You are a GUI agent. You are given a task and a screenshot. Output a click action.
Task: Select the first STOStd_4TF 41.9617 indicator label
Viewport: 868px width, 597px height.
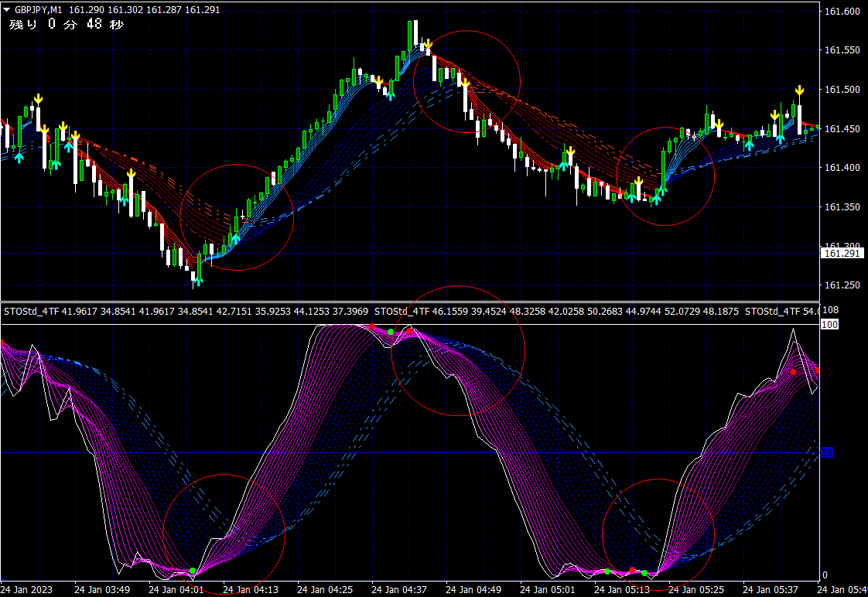186,312
